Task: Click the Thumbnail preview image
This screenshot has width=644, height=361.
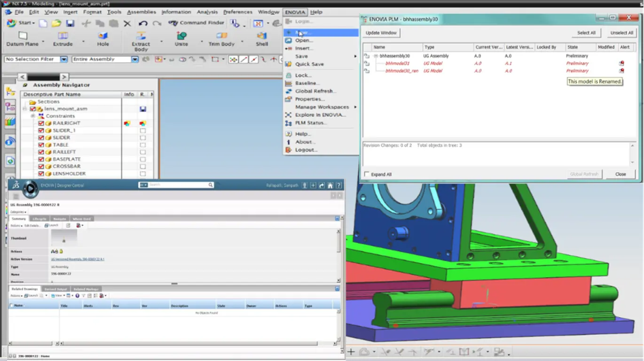Action: pyautogui.click(x=64, y=238)
